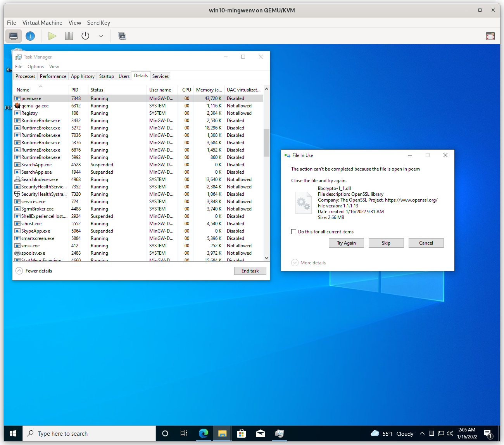Click the Try Again button
The image size is (504, 445).
pyautogui.click(x=346, y=243)
